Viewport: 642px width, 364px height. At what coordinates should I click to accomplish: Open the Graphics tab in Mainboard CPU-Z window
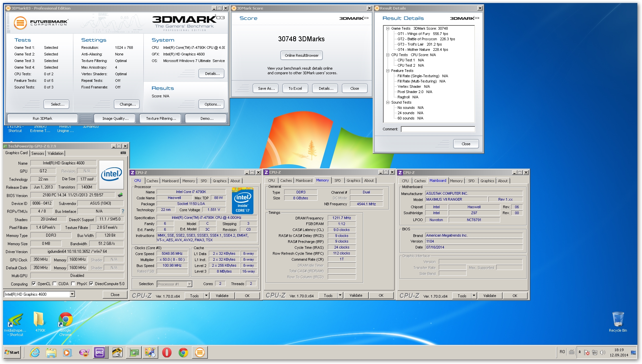(x=487, y=181)
